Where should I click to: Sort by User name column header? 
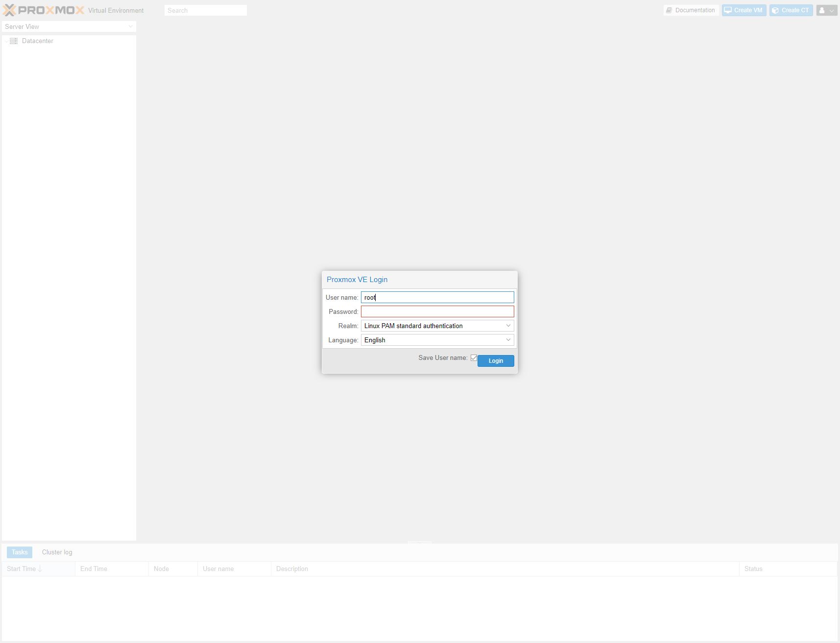point(234,569)
